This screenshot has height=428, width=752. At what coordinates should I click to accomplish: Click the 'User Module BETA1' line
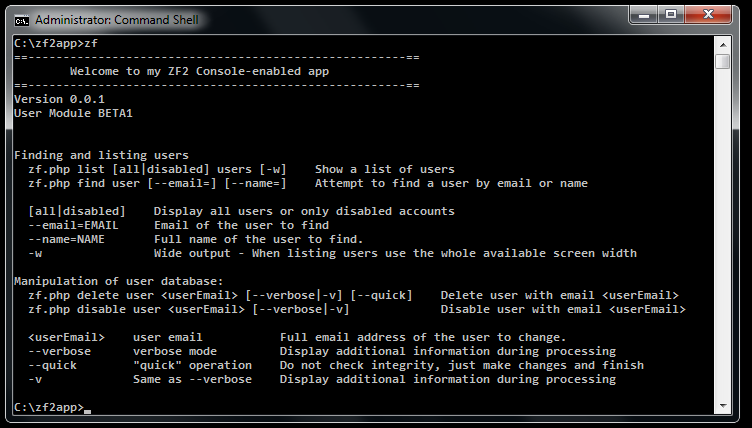click(73, 113)
